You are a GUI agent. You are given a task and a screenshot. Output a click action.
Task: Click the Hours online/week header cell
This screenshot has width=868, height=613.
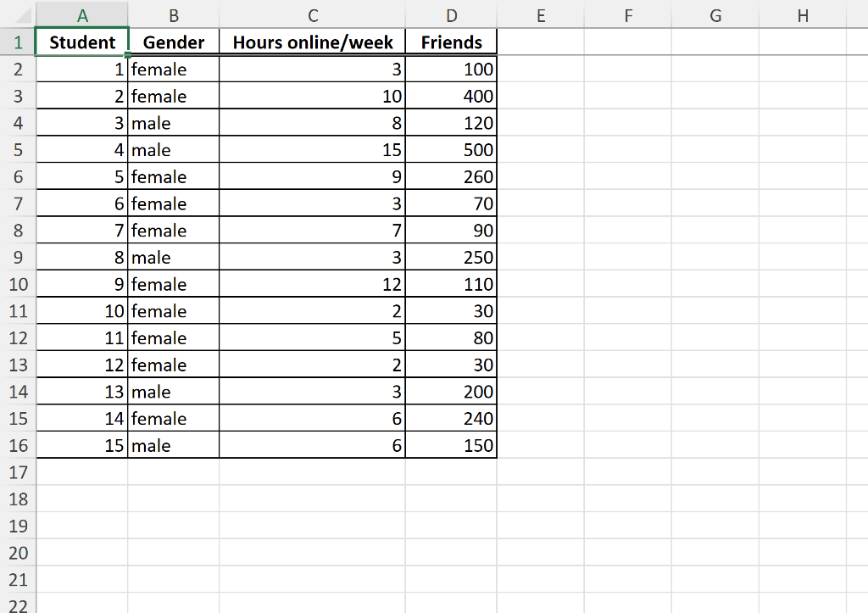[x=313, y=42]
